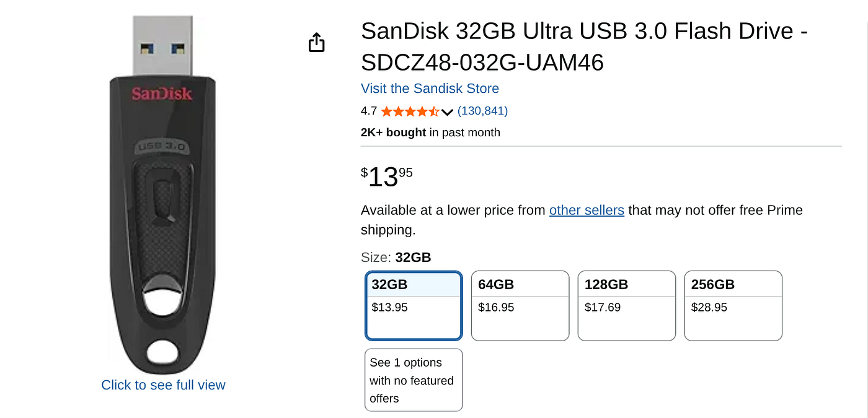Click the 4.7 rating number

[x=369, y=111]
